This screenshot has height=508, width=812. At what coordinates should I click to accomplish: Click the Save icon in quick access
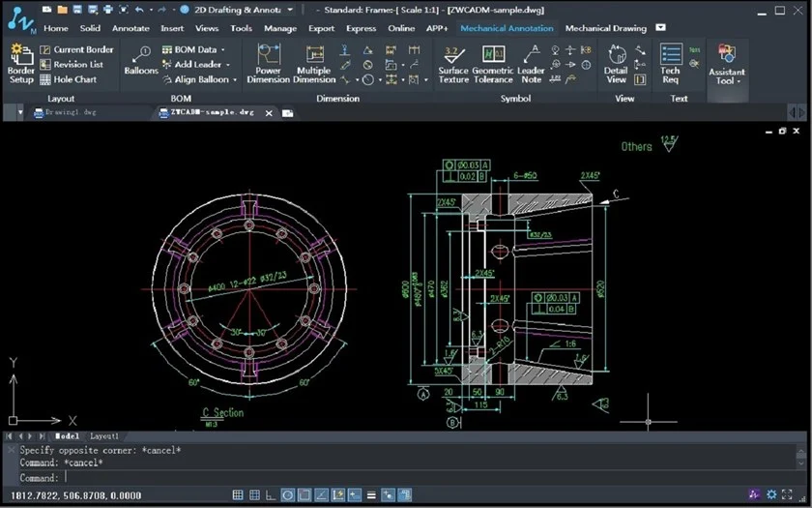77,10
